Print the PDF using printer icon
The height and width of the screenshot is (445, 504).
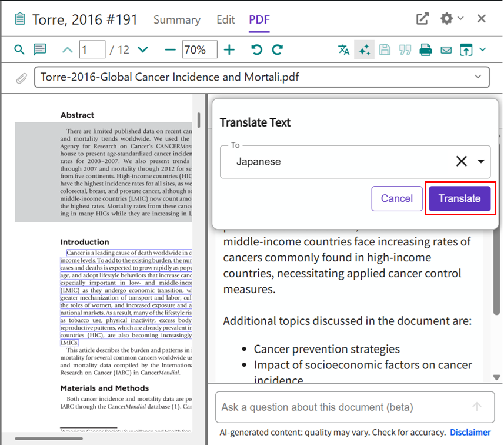426,49
